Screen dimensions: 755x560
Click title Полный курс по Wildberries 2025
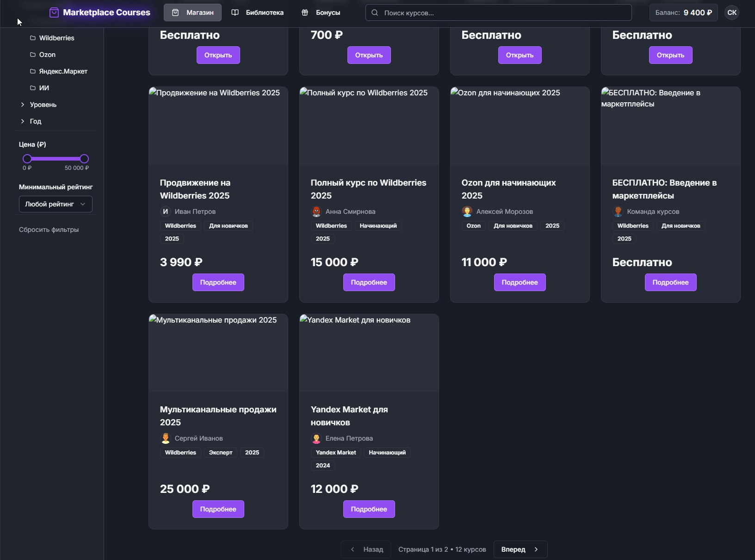(369, 189)
